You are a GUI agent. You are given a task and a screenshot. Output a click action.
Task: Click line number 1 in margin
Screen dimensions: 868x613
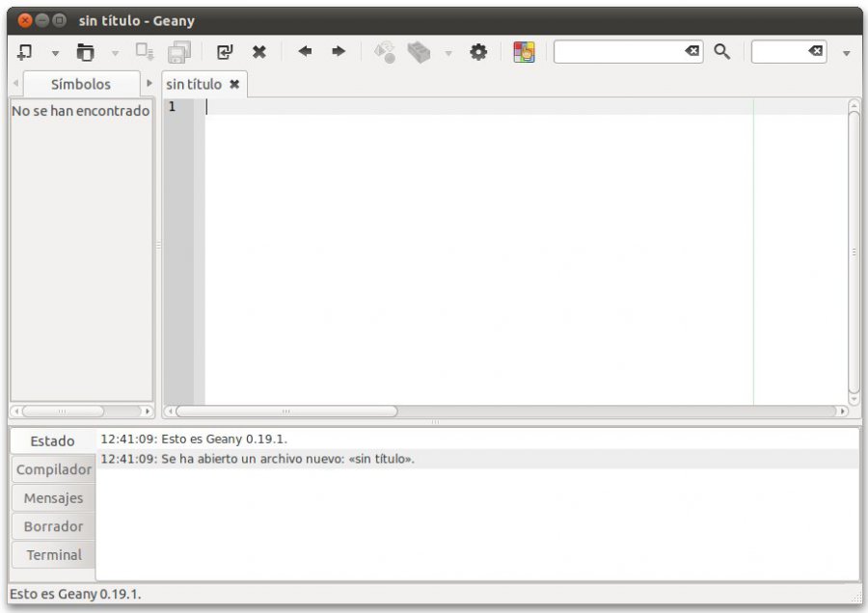point(173,106)
